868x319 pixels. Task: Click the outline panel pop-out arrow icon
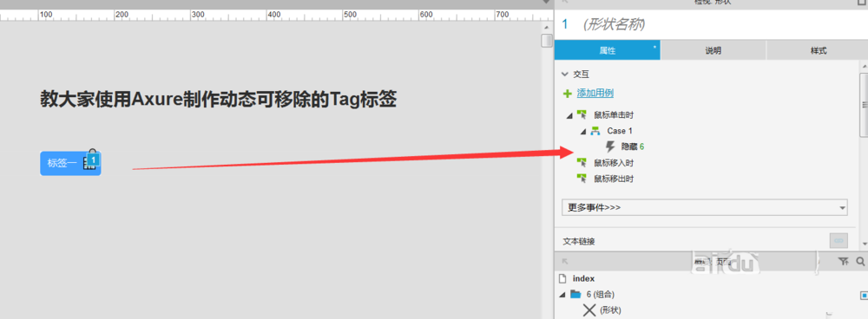(565, 262)
